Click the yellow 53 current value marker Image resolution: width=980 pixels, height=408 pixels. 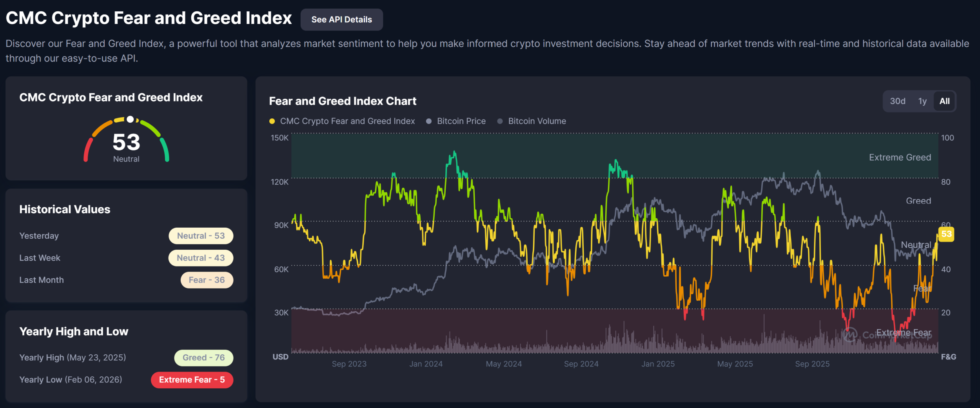click(946, 234)
